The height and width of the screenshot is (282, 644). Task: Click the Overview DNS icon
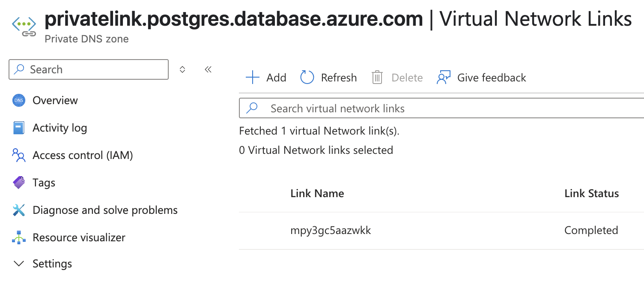pyautogui.click(x=19, y=101)
